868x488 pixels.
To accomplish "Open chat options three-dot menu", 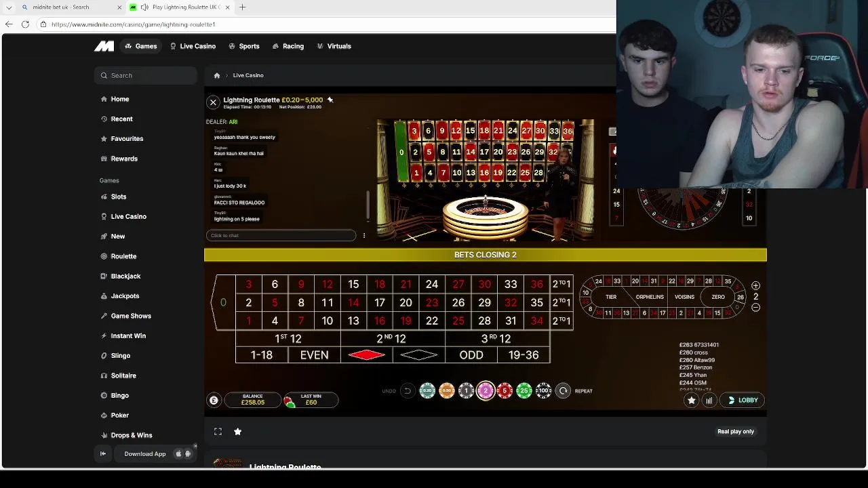I will click(x=364, y=236).
